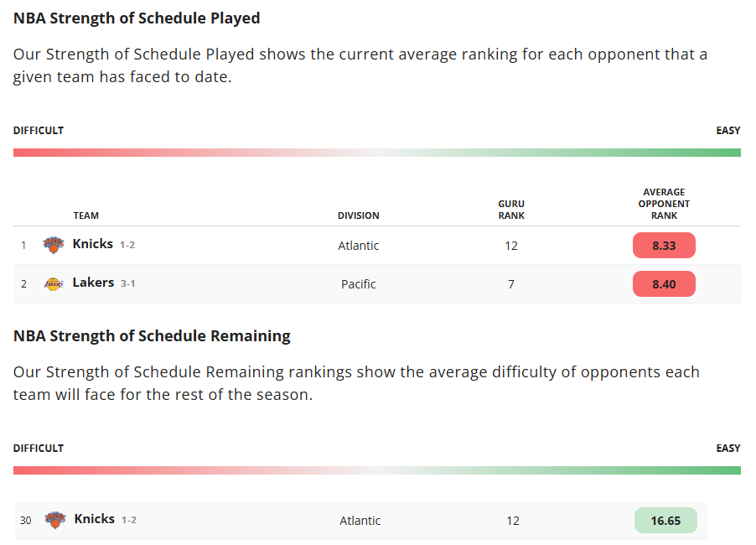Screen dimensions: 756x545
Task: Open the Knicks link in Schedule Remaining row
Action: click(95, 519)
